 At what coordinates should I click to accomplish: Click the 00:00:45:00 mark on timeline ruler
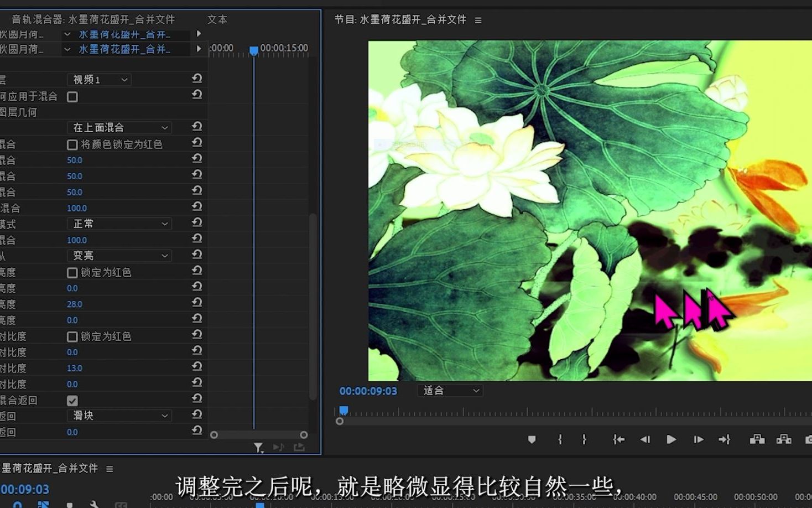695,497
